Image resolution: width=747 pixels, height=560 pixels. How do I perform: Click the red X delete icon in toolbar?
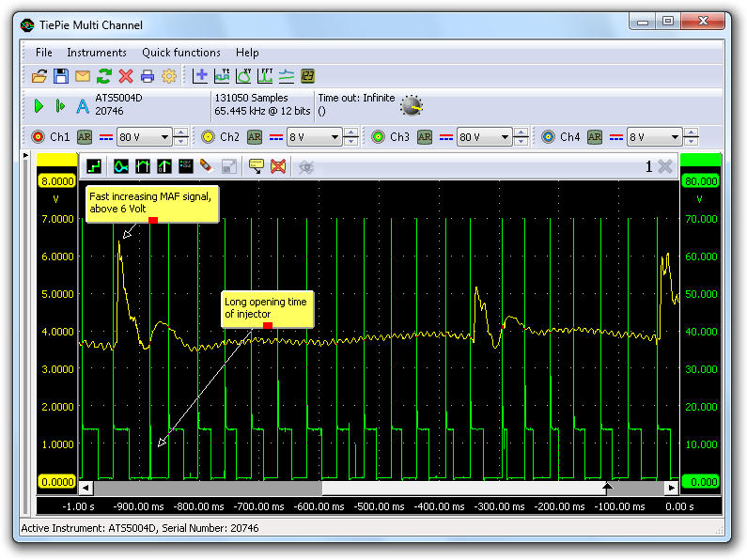125,76
